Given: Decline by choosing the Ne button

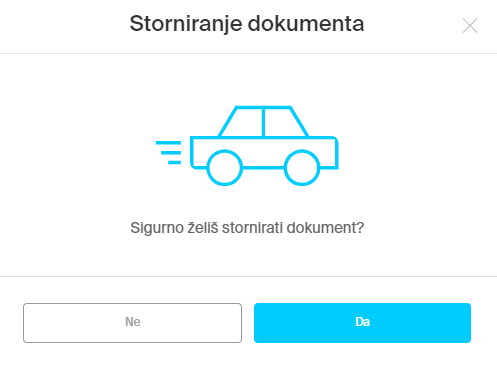Looking at the screenshot, I should pos(132,323).
